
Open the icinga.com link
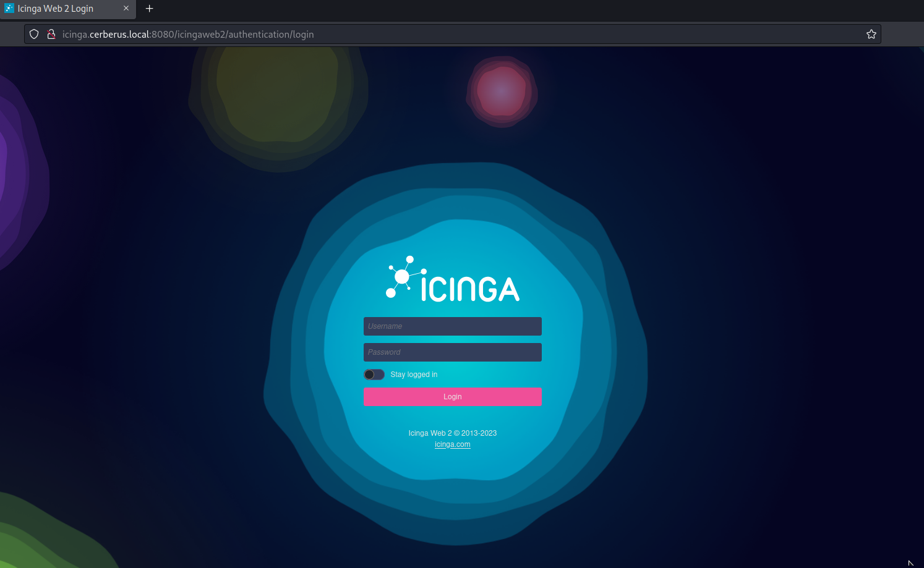coord(453,444)
